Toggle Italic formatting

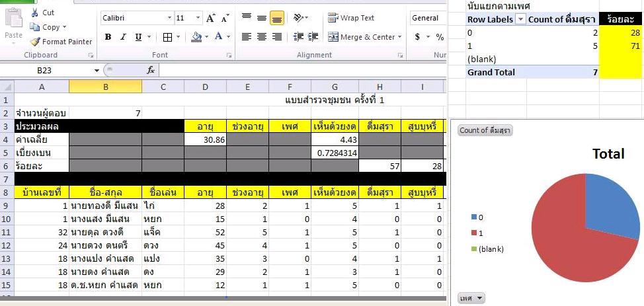tap(124, 38)
